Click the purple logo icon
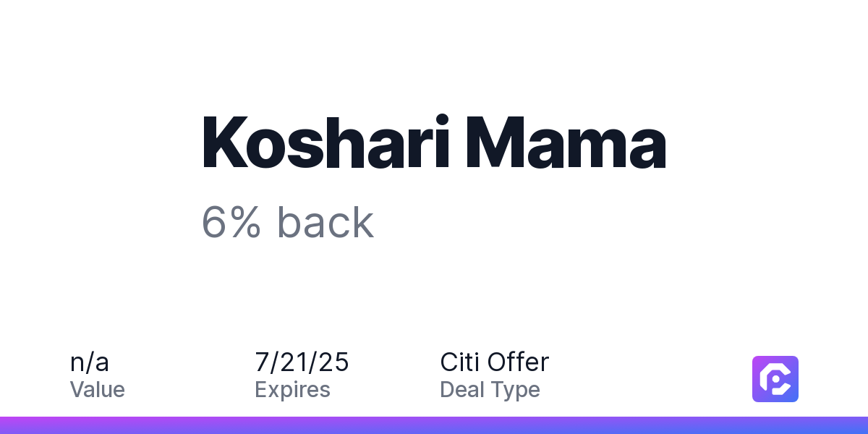This screenshot has width=868, height=434. (775, 379)
